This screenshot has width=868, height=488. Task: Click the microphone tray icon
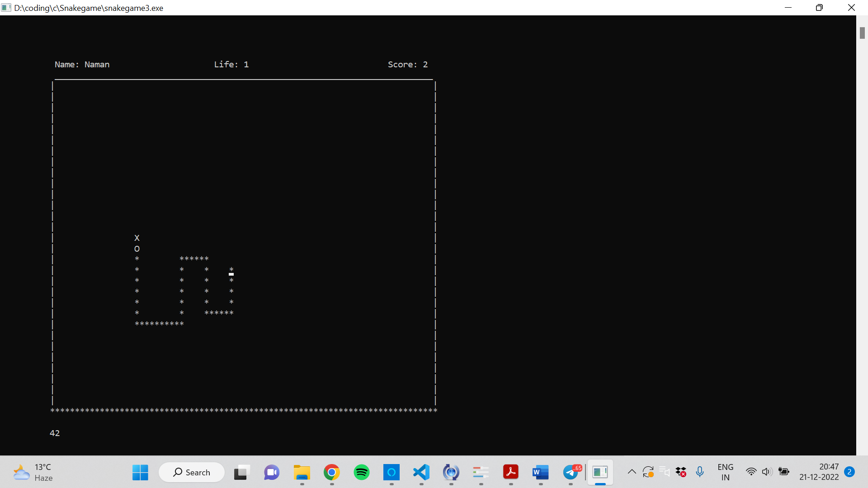point(700,472)
